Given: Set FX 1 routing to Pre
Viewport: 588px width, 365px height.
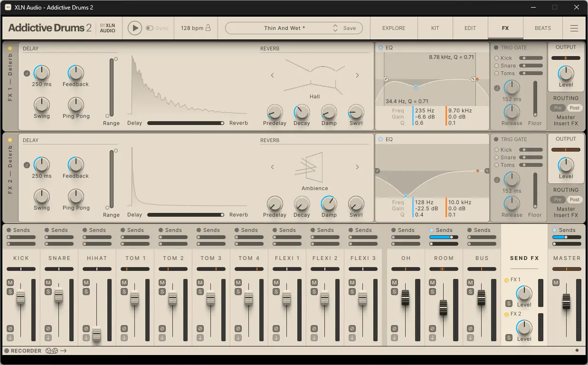Looking at the screenshot, I should 557,107.
